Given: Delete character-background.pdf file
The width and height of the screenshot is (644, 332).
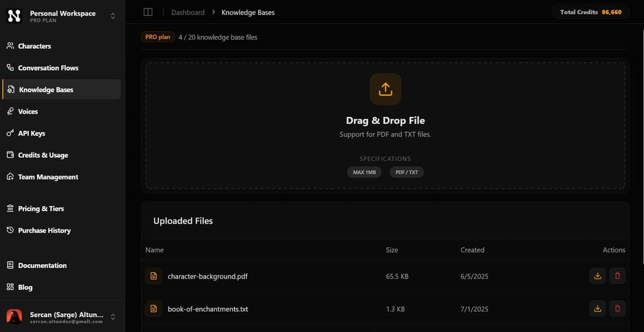Looking at the screenshot, I should (618, 276).
